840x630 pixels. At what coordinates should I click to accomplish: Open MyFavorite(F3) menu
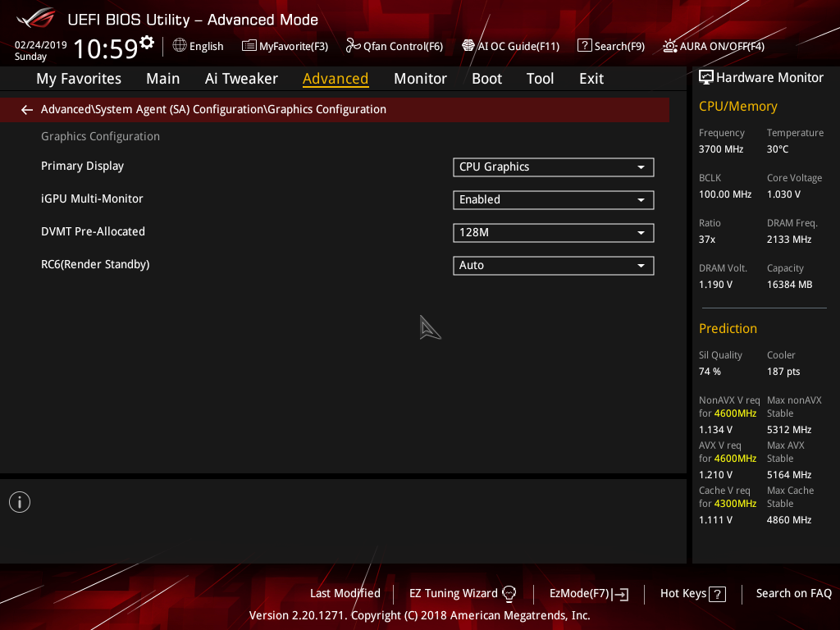(285, 46)
